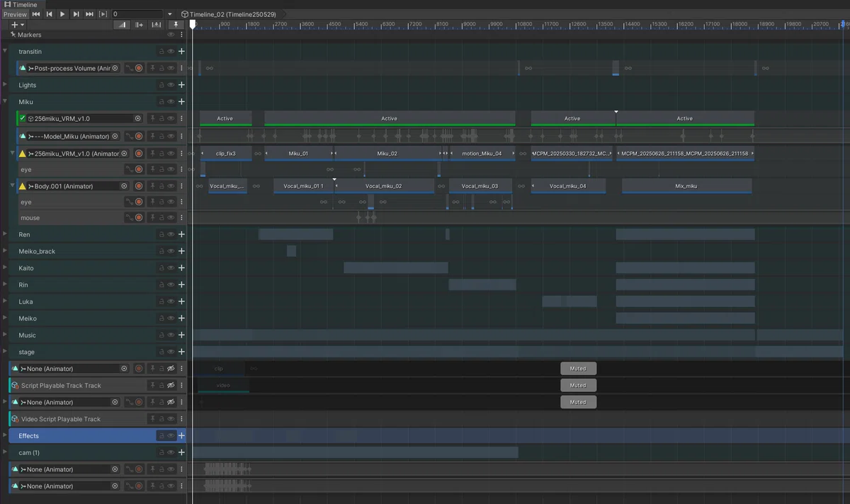
Task: Open object picker for 256miku_VRM_v1.0 activation track
Action: click(138, 119)
